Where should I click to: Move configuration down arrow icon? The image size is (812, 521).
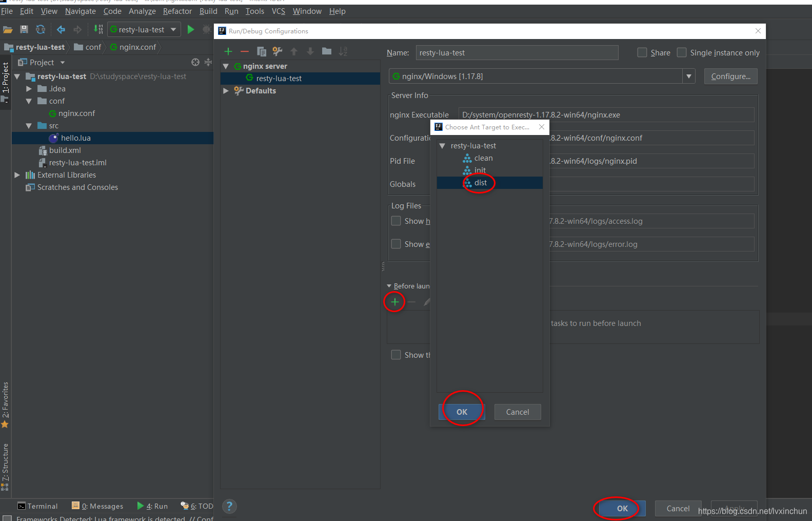310,51
